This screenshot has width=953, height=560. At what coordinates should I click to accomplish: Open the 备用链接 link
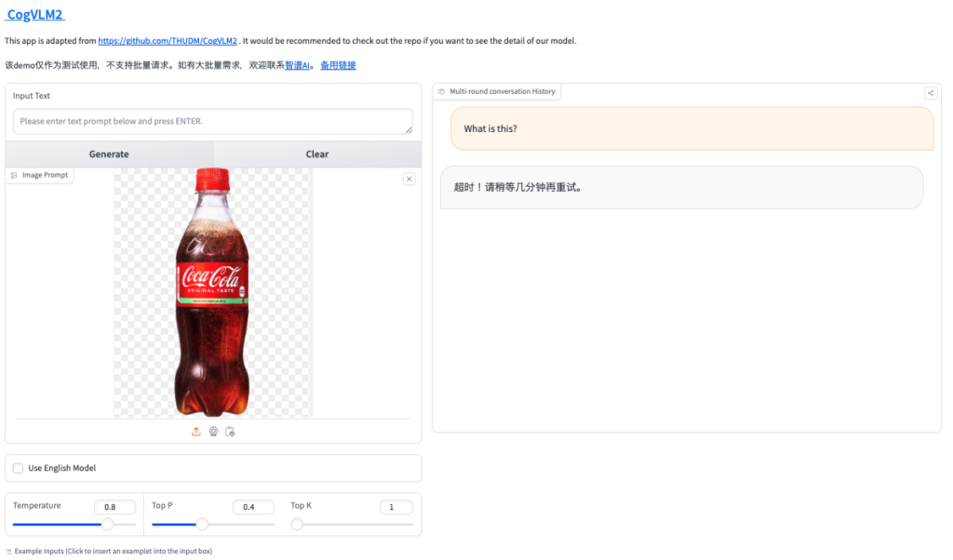point(338,65)
